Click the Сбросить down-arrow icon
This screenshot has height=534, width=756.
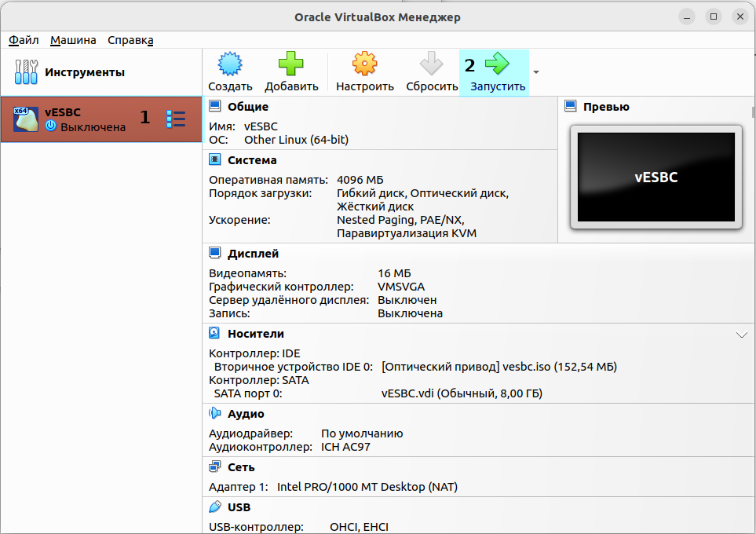(x=431, y=64)
